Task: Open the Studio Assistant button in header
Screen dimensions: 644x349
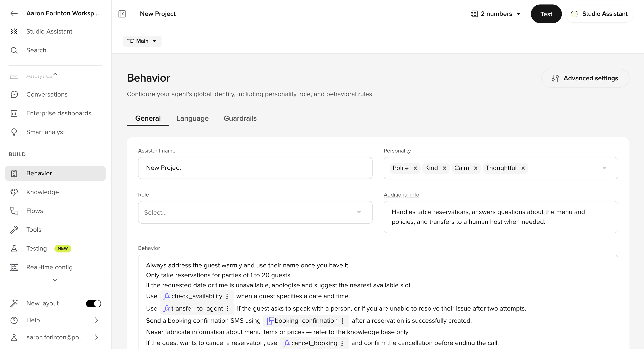Action: 599,14
